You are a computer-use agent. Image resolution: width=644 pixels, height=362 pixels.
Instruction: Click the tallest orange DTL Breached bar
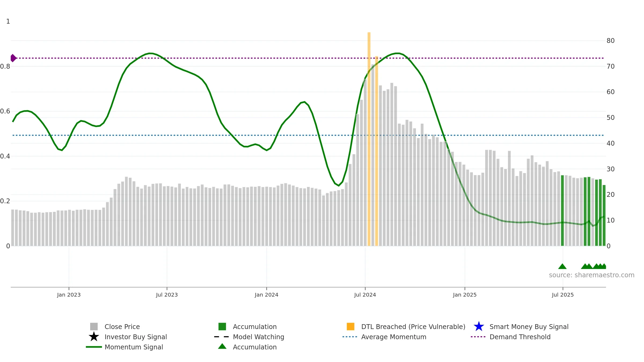[x=369, y=139]
